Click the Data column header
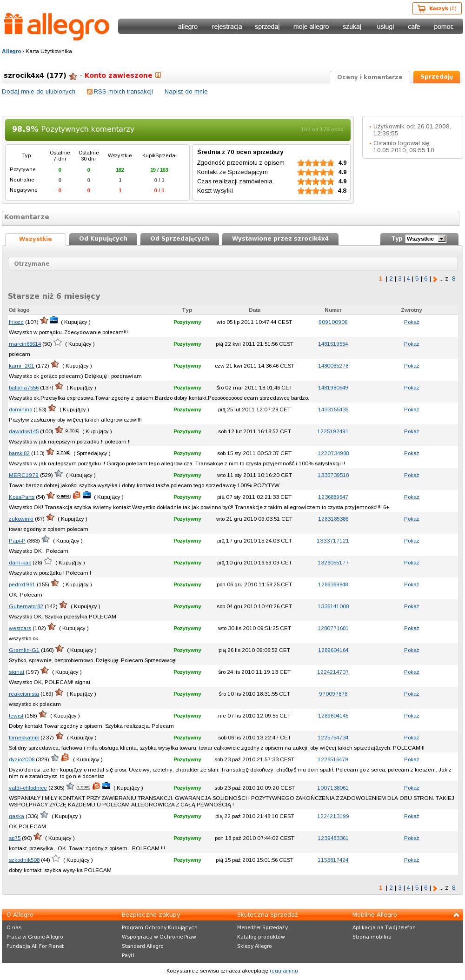 [x=254, y=310]
